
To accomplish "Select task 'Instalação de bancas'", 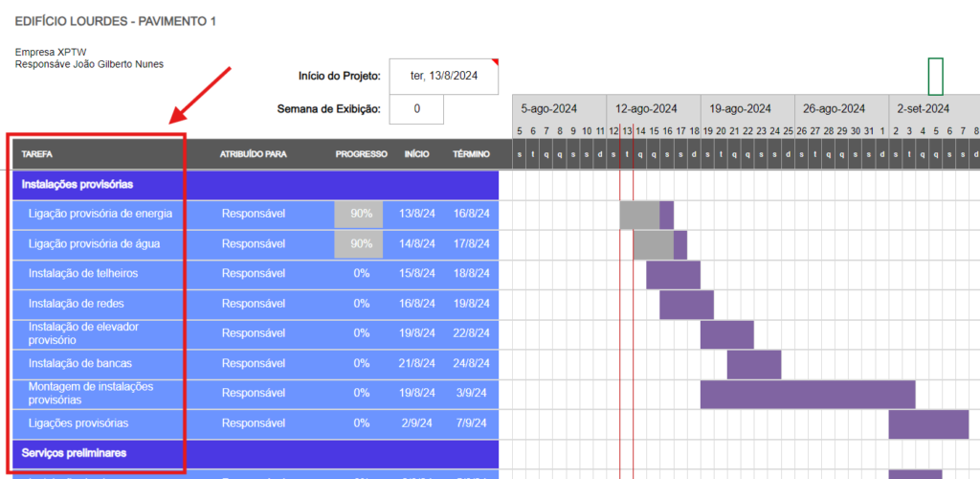I will [80, 363].
